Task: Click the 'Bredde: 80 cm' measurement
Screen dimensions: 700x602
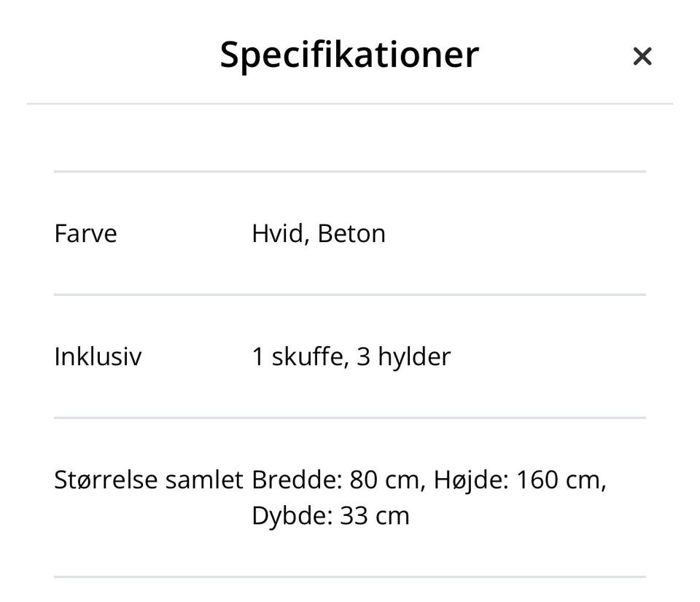Action: pyautogui.click(x=335, y=480)
